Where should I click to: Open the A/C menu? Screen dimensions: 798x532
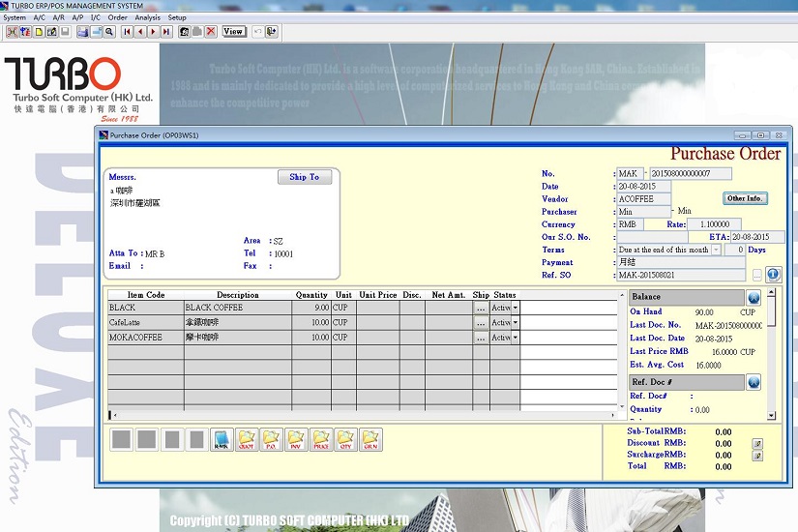point(40,17)
